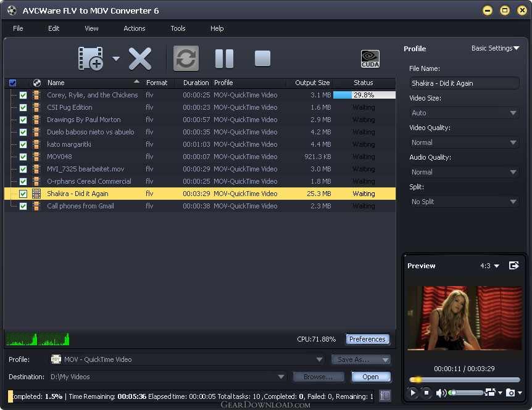
Task: Open the Actions menu
Action: pos(135,28)
